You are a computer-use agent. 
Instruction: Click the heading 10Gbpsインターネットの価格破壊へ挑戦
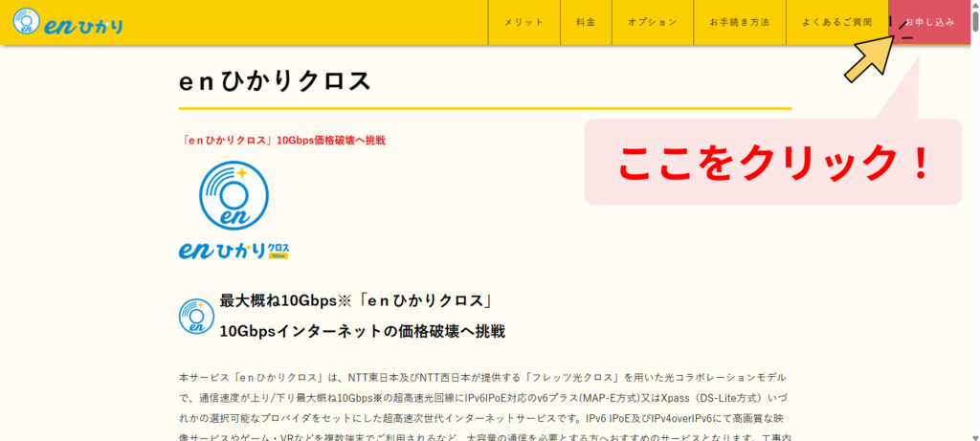coord(362,331)
